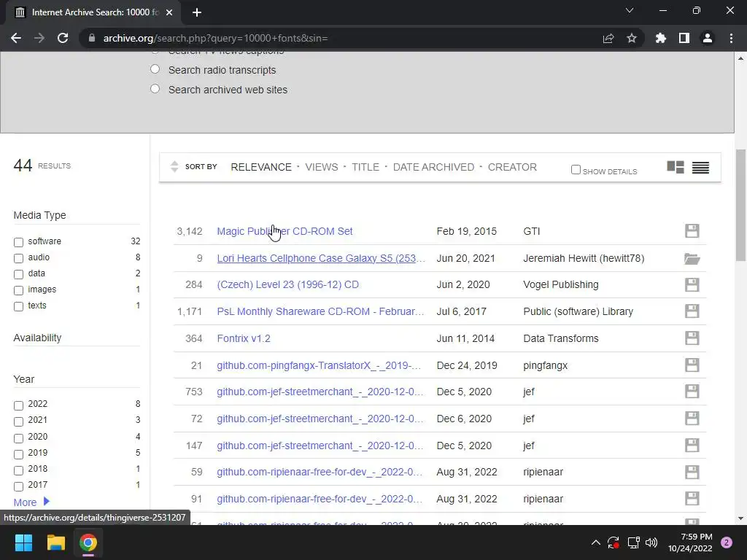The height and width of the screenshot is (560, 747).
Task: Filter results by year 2018
Action: [x=18, y=470]
